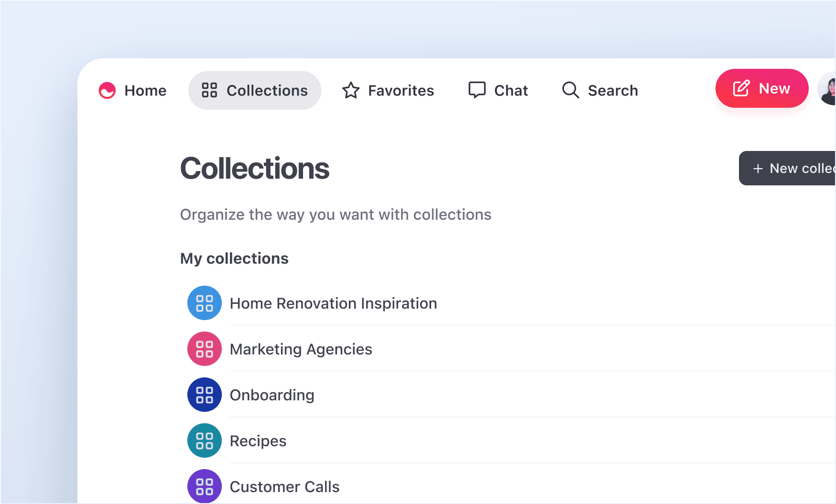Viewport: 836px width, 504px height.
Task: Switch to the Collections tab
Action: point(255,90)
